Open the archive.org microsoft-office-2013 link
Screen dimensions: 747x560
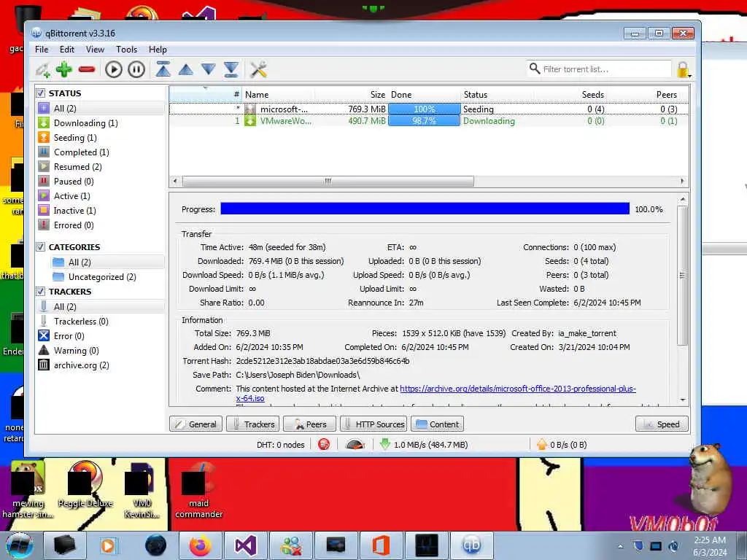click(x=517, y=389)
